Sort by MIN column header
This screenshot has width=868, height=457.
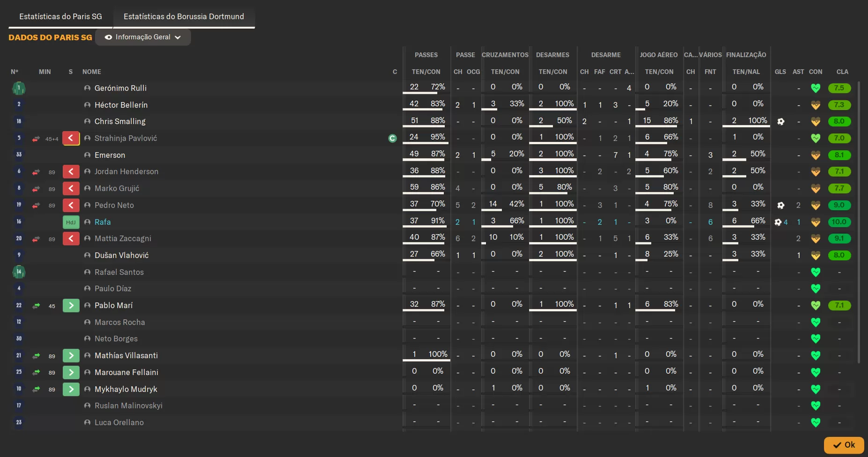[x=45, y=72]
